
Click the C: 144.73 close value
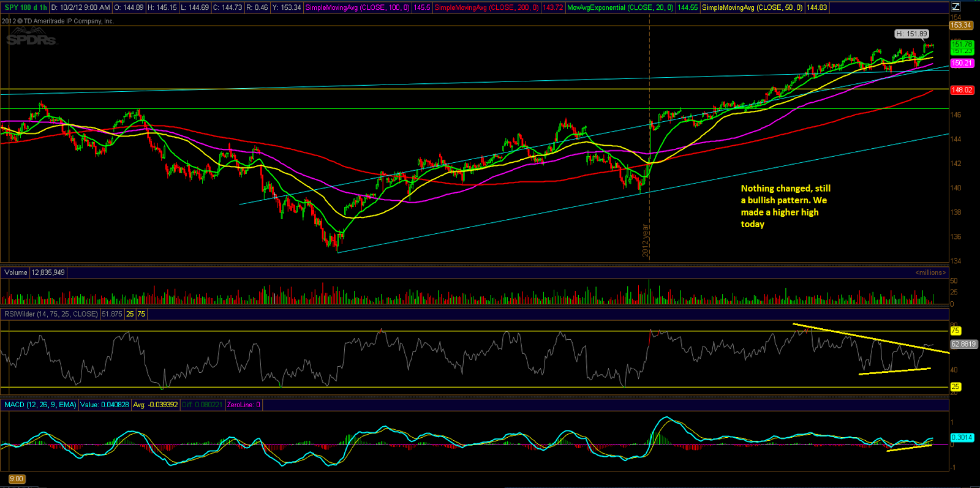(227, 7)
